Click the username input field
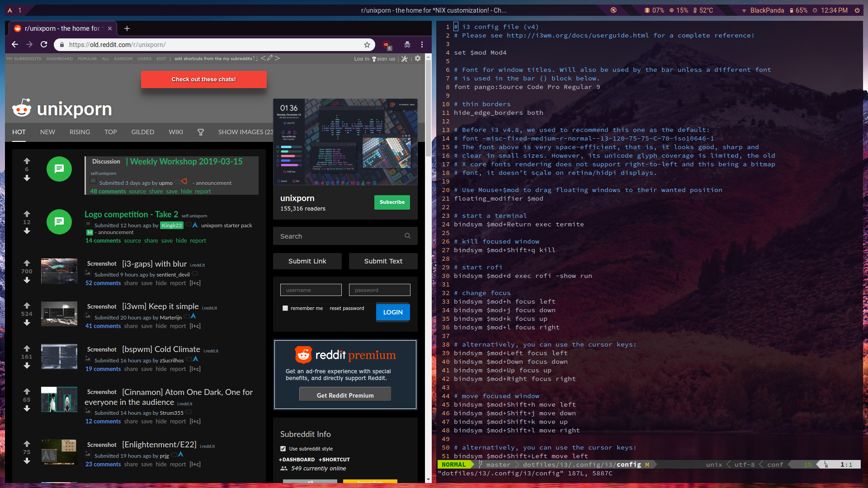868x488 pixels. pos(311,290)
